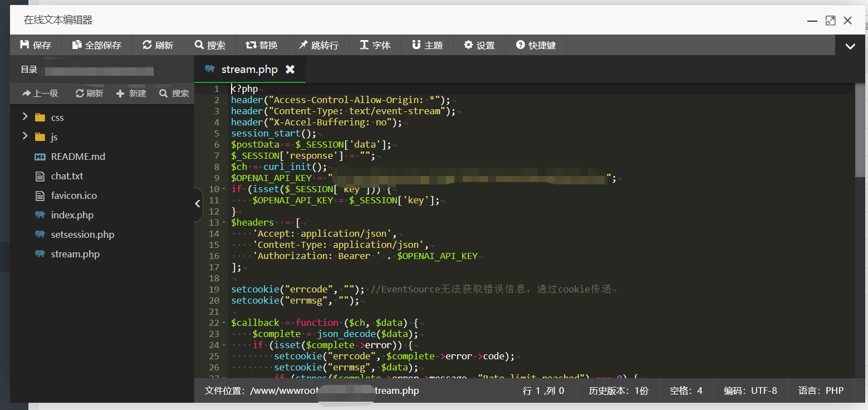
Task: Open setsession.php in the file list
Action: [82, 235]
